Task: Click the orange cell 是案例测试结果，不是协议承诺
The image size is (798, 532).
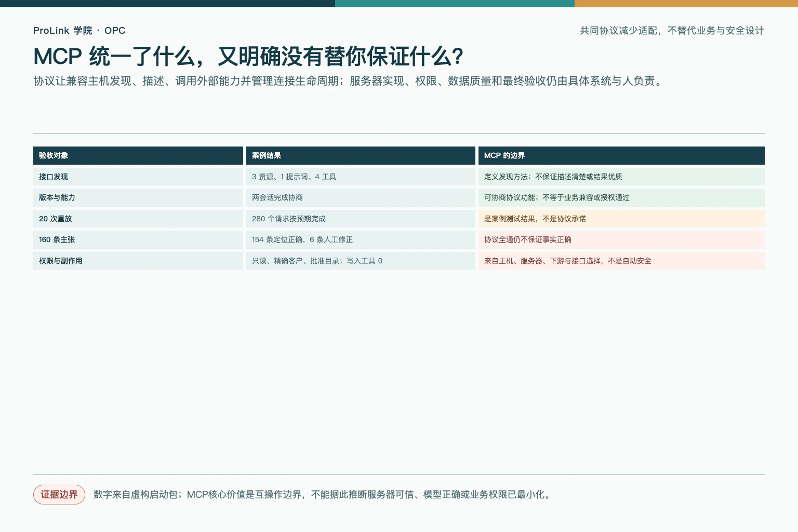Action: point(621,219)
